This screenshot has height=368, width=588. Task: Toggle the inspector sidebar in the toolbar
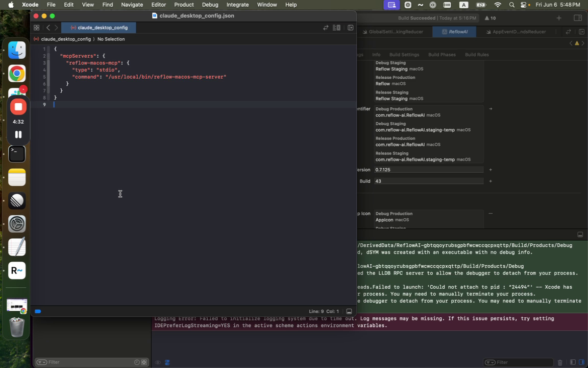(577, 18)
